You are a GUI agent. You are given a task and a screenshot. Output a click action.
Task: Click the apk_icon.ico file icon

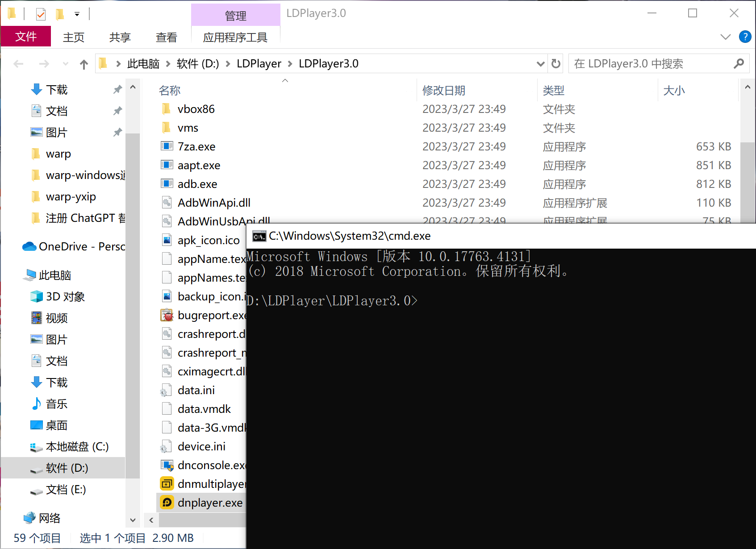167,240
